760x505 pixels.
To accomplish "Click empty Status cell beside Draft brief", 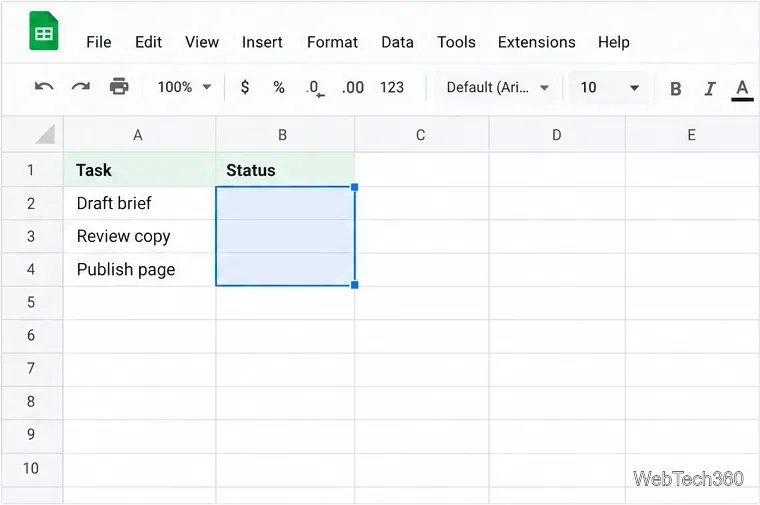I will (x=285, y=203).
